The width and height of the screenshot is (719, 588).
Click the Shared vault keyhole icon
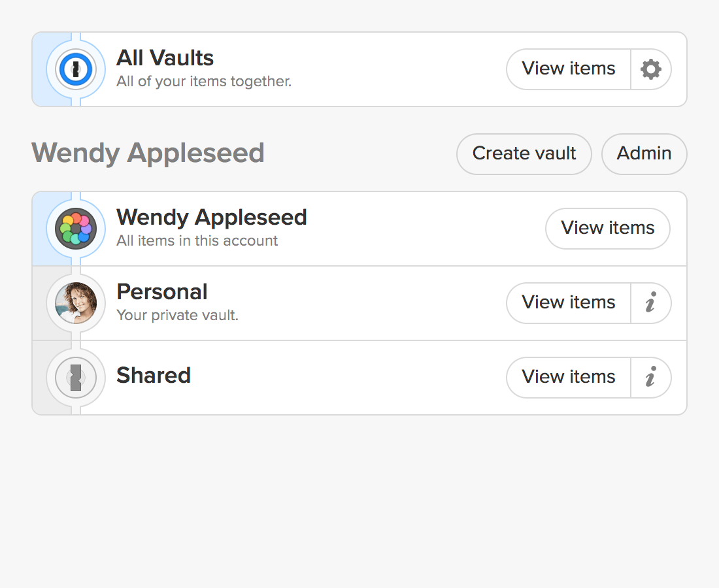point(76,378)
